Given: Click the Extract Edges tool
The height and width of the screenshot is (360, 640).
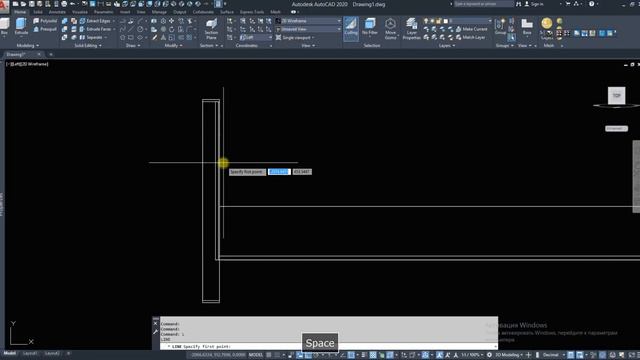Looking at the screenshot, I should [x=95, y=21].
